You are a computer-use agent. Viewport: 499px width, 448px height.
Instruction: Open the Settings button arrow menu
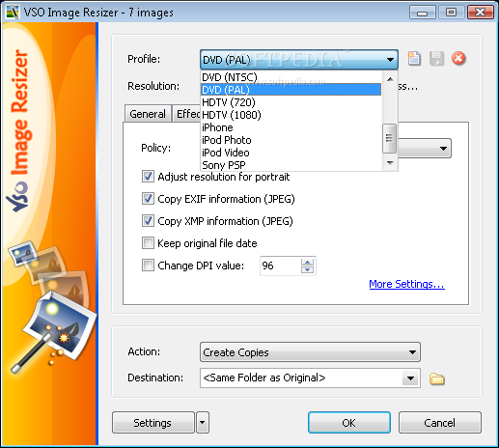pos(202,422)
